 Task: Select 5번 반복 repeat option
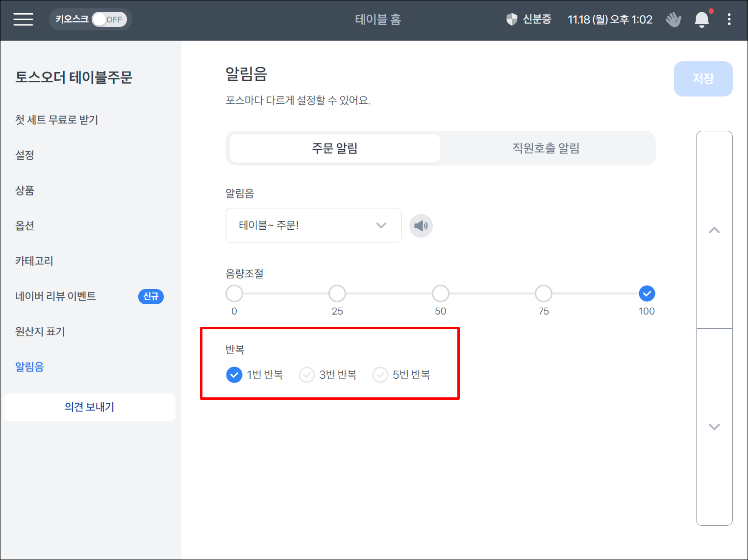click(380, 375)
